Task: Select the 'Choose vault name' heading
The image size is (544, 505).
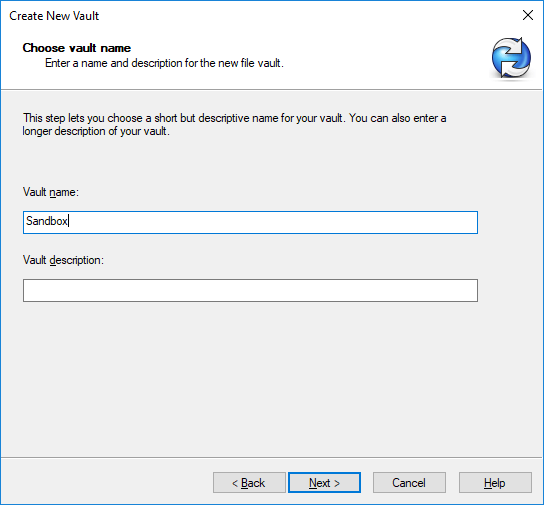Action: click(x=77, y=48)
